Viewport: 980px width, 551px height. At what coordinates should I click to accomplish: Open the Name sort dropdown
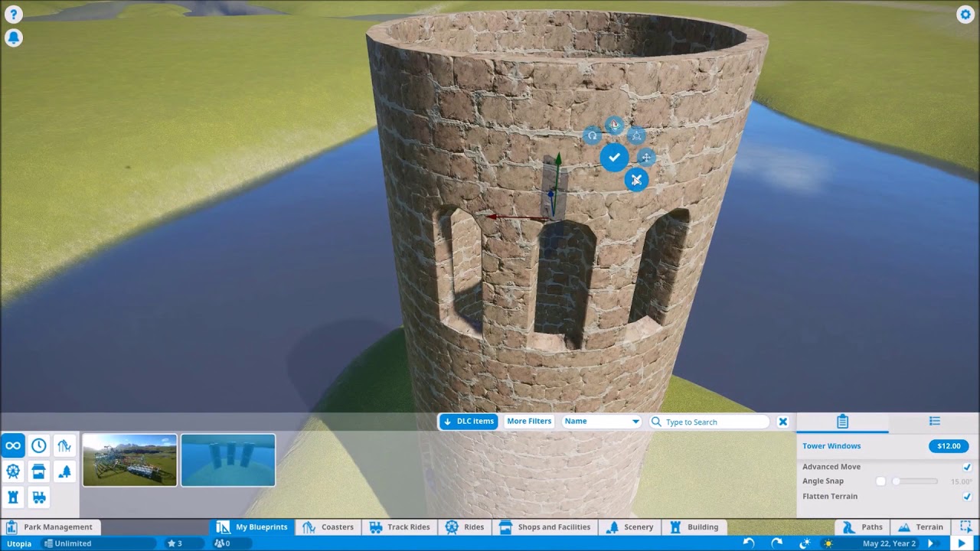(601, 422)
